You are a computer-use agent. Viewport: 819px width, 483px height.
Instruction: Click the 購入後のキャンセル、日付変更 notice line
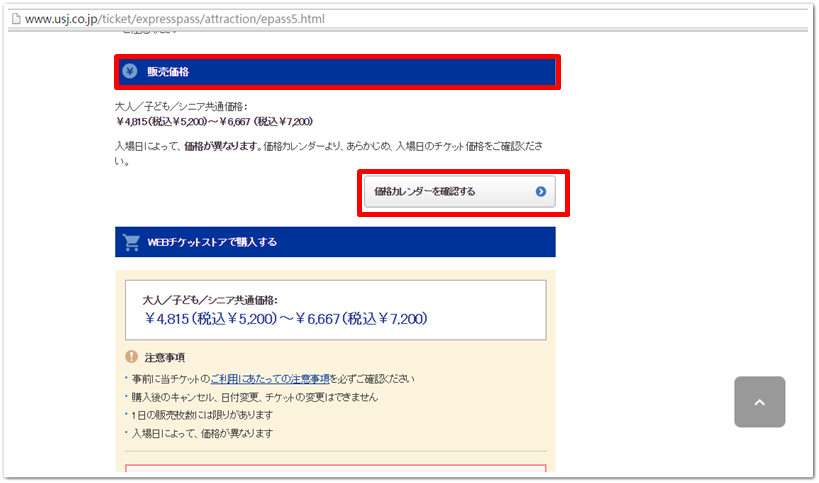(x=254, y=397)
